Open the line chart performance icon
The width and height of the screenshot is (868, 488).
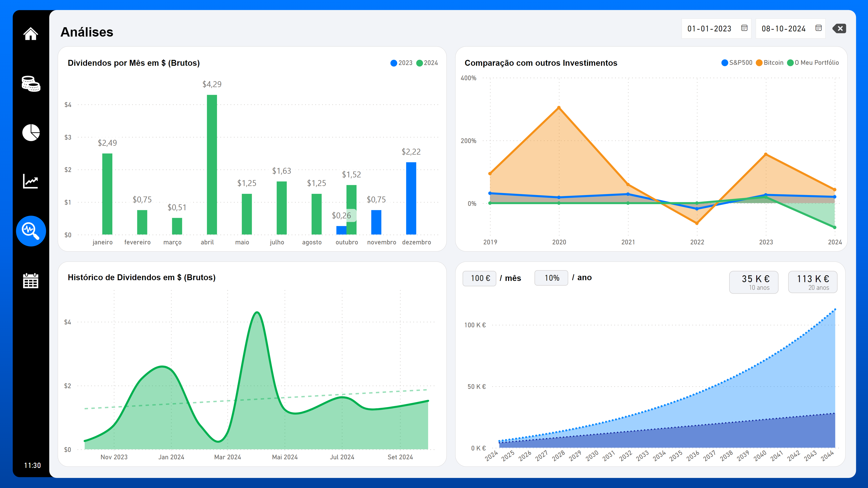point(31,182)
